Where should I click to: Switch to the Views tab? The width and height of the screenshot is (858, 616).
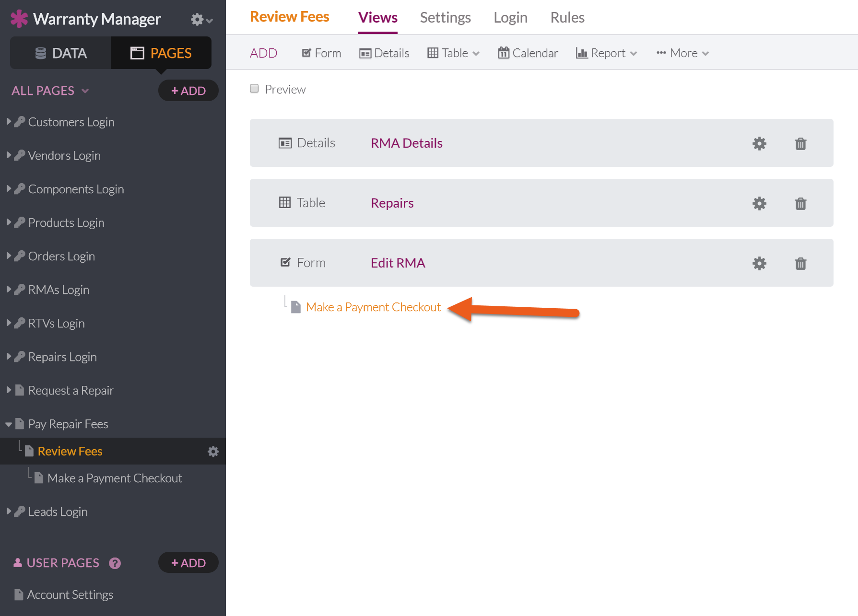(378, 18)
